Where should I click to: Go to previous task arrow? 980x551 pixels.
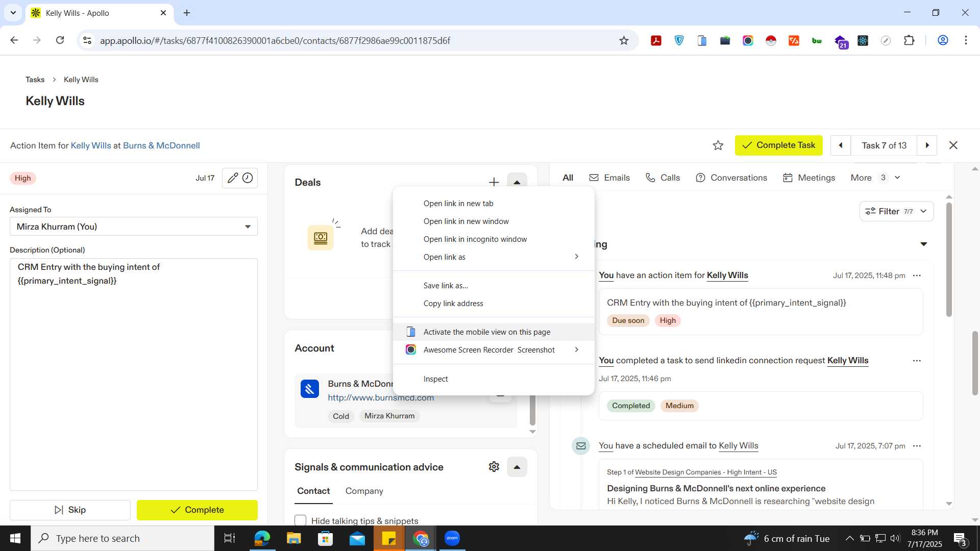tap(840, 145)
